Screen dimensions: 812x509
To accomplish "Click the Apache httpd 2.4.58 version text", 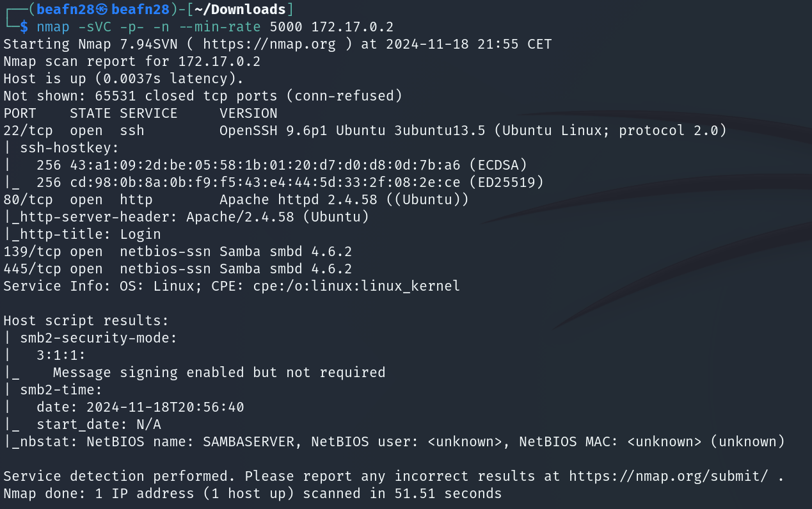I will tap(298, 200).
